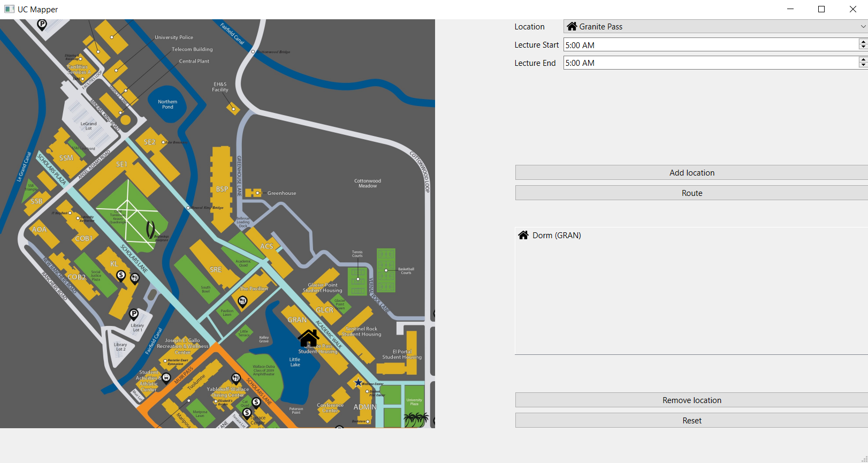Click the star marker at Welcome Center

click(x=358, y=383)
